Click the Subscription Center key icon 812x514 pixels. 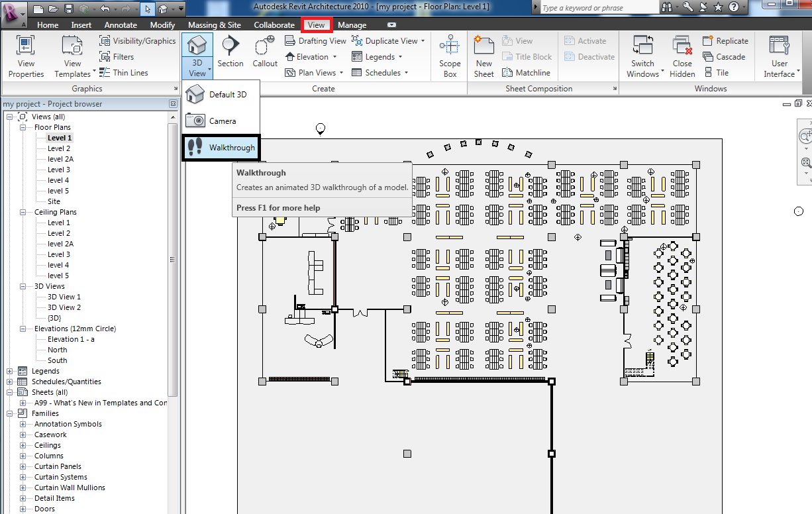tap(689, 7)
